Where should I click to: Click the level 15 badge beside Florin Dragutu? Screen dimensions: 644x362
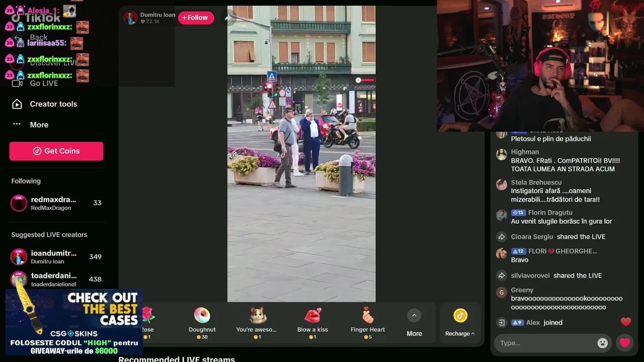tap(518, 213)
